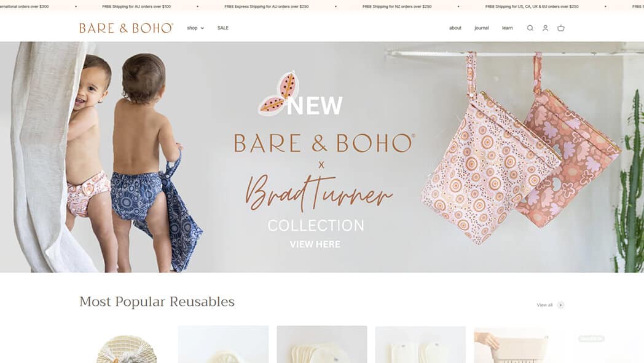Open the third product thumbnail with pads

pyautogui.click(x=322, y=345)
